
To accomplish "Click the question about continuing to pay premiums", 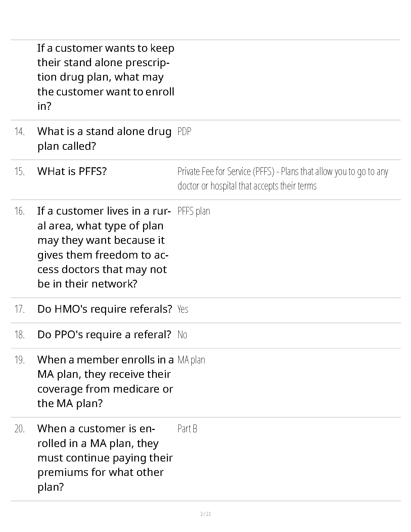I will [105, 458].
